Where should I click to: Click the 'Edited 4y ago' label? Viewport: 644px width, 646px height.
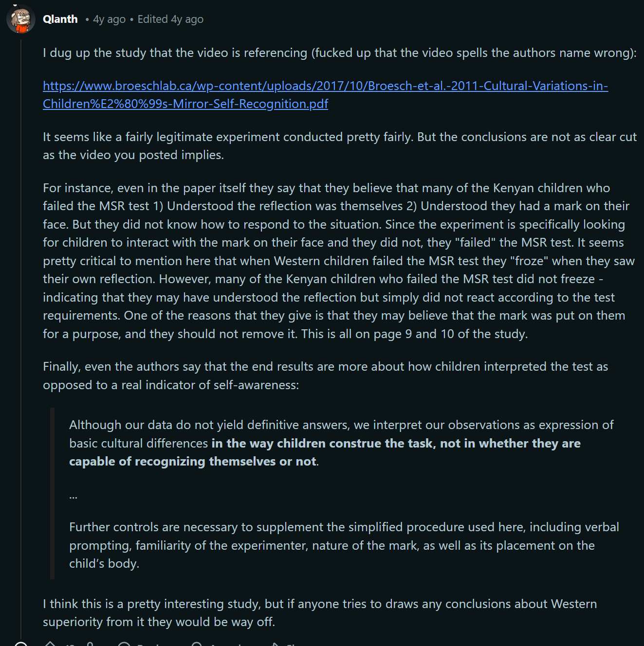170,19
